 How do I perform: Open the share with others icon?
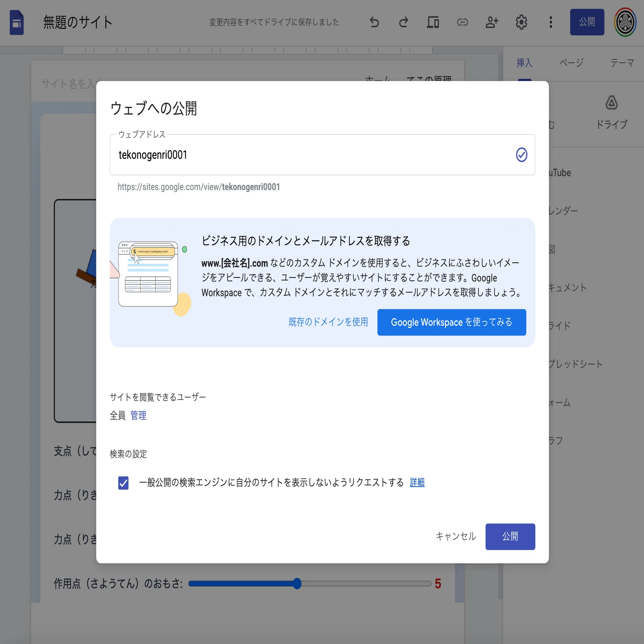[492, 22]
